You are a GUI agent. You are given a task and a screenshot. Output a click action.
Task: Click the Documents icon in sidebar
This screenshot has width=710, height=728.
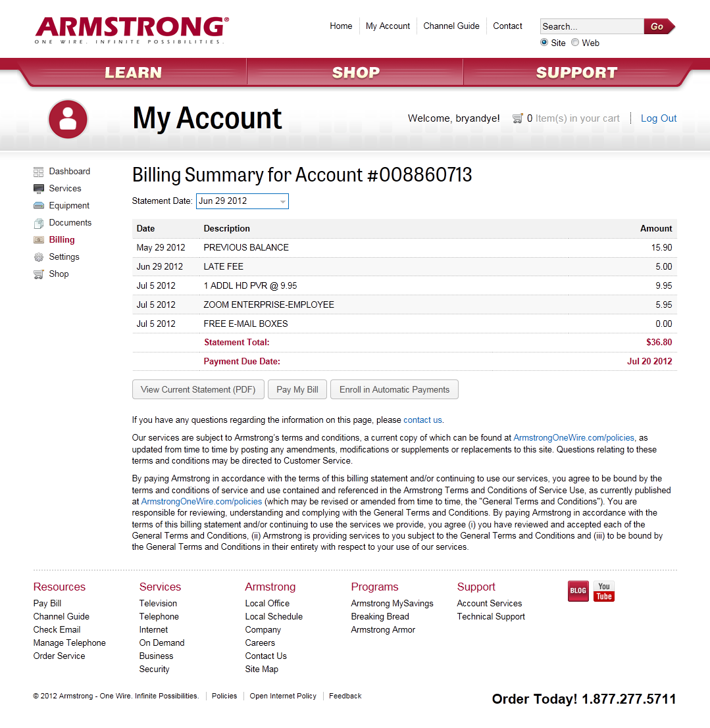(x=39, y=223)
